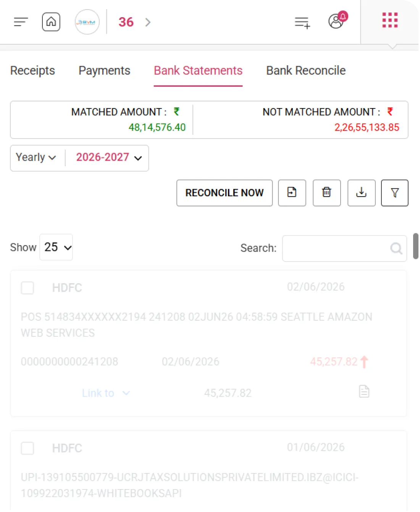Open Link to dropdown in Amazon entry
This screenshot has height=512, width=420.
coord(106,393)
